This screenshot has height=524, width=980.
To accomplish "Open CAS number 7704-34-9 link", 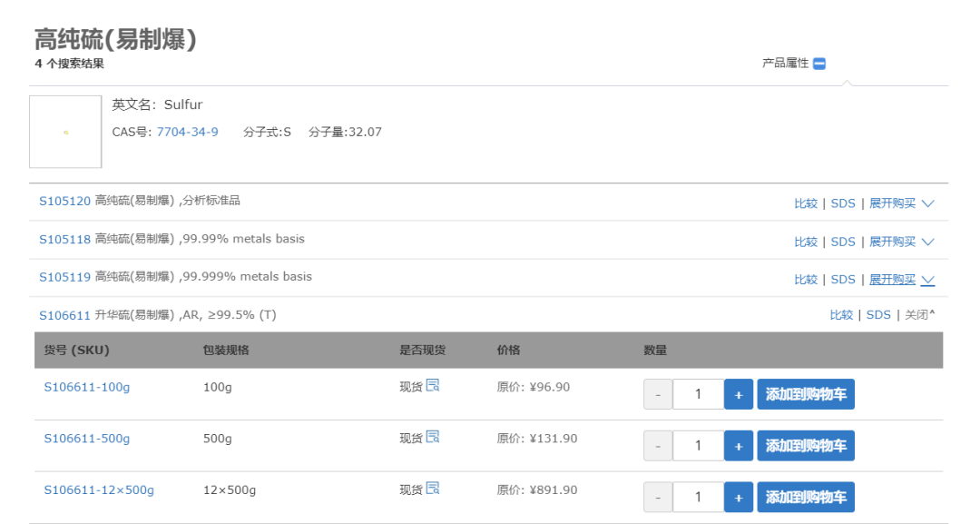I will click(187, 132).
